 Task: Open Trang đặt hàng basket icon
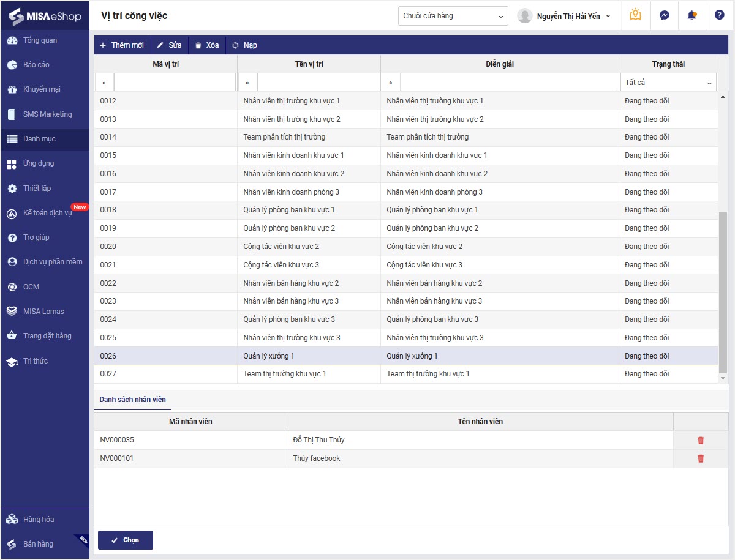click(x=12, y=336)
